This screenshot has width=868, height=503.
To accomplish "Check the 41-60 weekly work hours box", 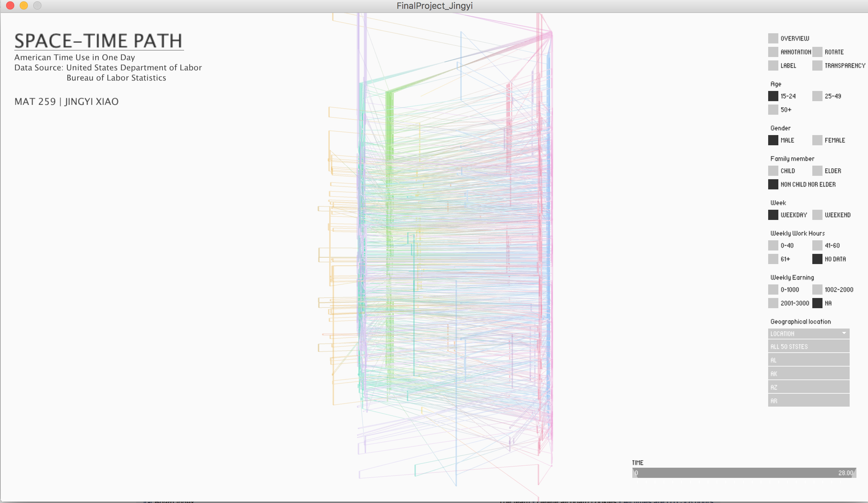I will 817,245.
